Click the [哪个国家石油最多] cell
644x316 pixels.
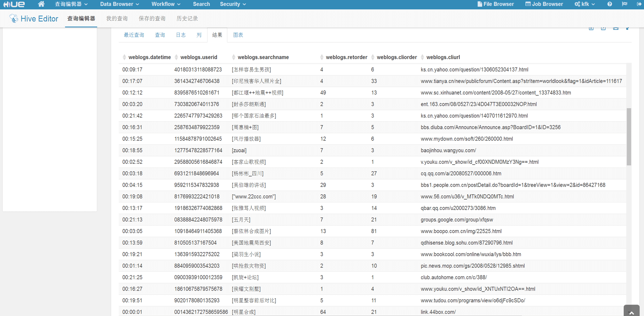point(254,116)
